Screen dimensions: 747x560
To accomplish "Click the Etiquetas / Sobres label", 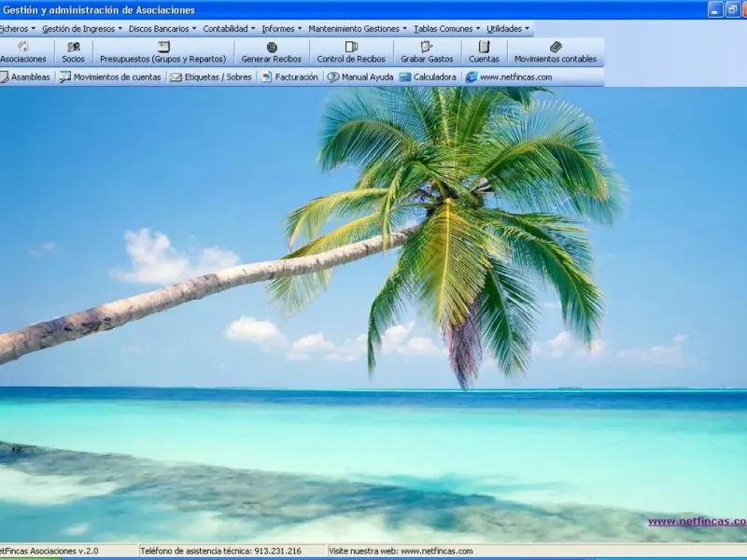I will pos(218,77).
